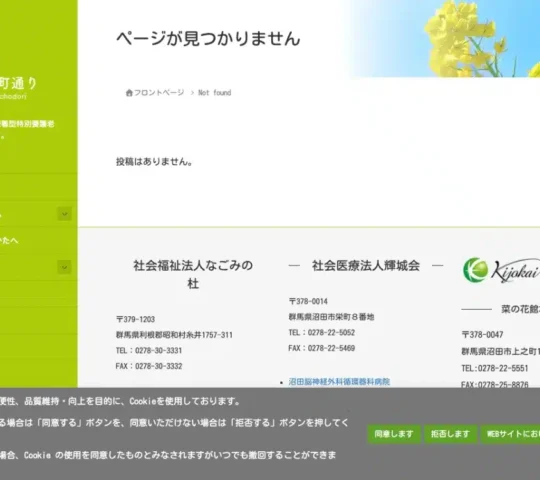
Task: Select phone number TEL：0278-30-3331
Action: (x=149, y=351)
